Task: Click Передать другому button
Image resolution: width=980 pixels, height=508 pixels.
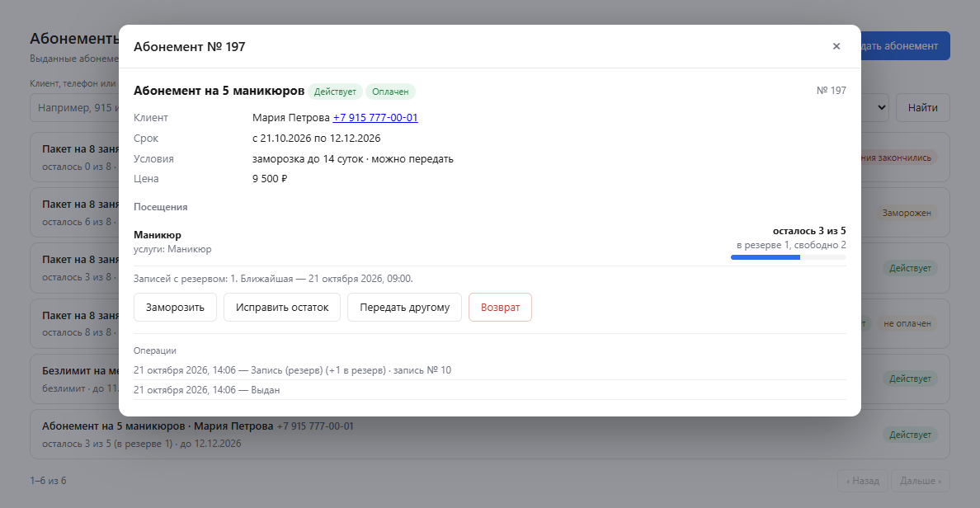Action: point(404,308)
